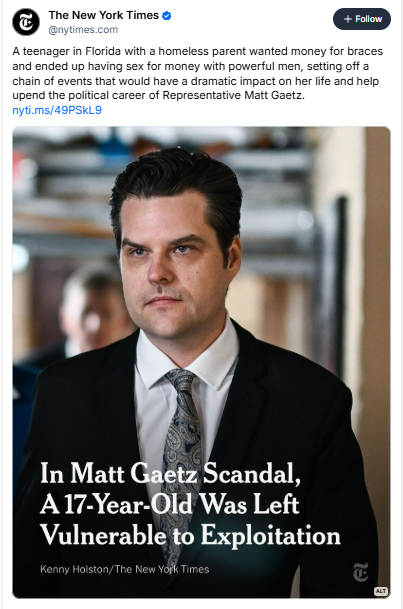Click the headline line 'A 17-Year-Old Was Left'
The image size is (403, 609).
[170, 505]
